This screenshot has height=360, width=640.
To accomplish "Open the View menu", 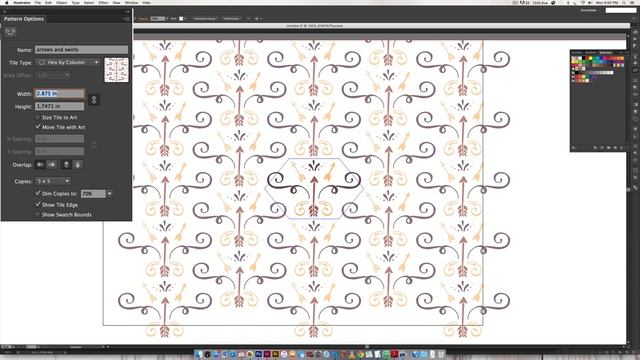I will tap(116, 2).
